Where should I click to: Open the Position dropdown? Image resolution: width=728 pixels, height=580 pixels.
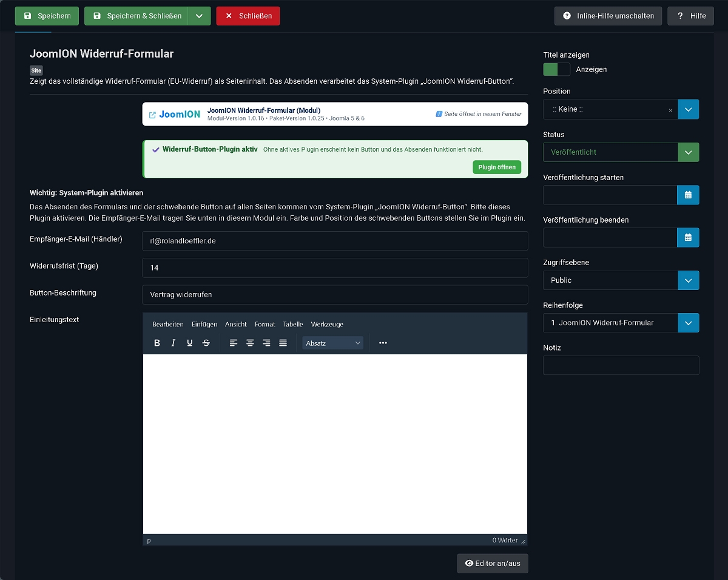coord(688,109)
